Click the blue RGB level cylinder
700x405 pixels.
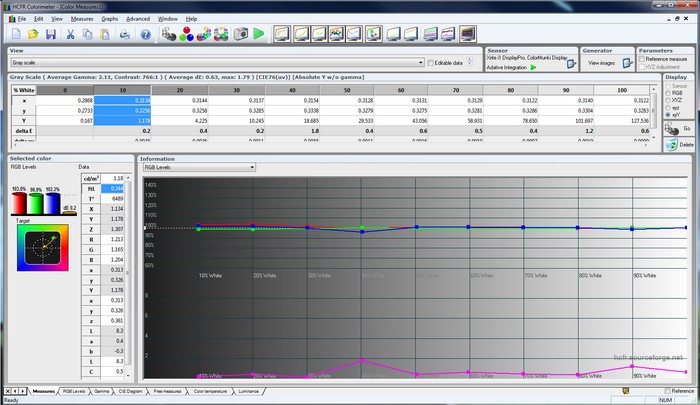coord(52,204)
